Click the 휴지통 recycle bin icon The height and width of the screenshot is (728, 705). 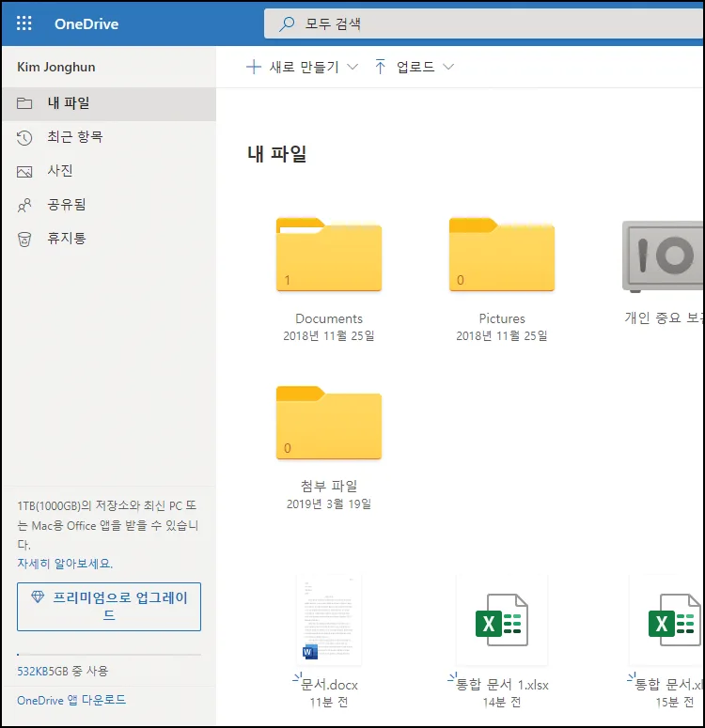[x=24, y=240]
